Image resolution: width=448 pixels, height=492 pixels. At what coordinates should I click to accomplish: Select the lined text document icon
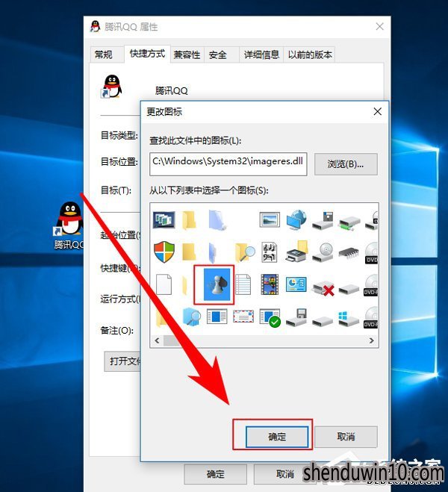[243, 284]
